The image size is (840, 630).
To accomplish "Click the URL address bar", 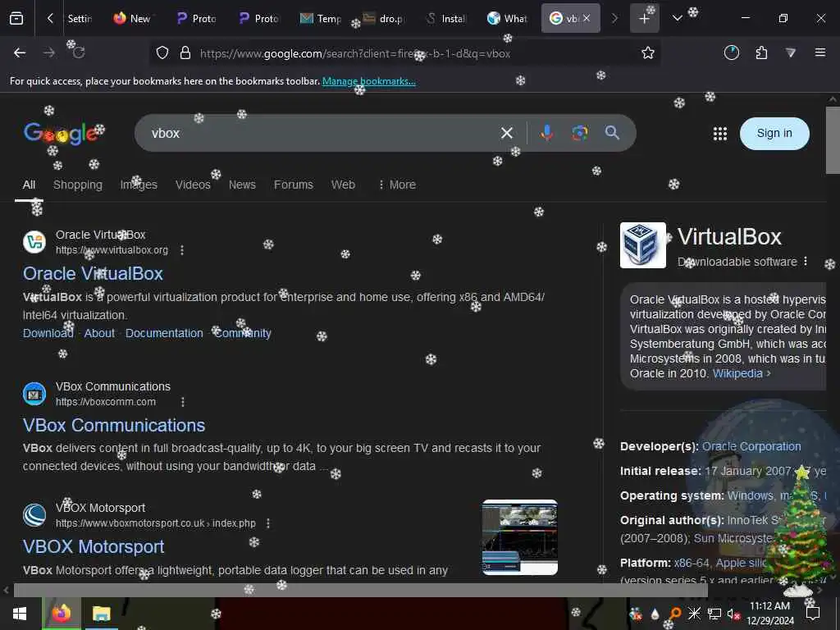I will click(407, 53).
